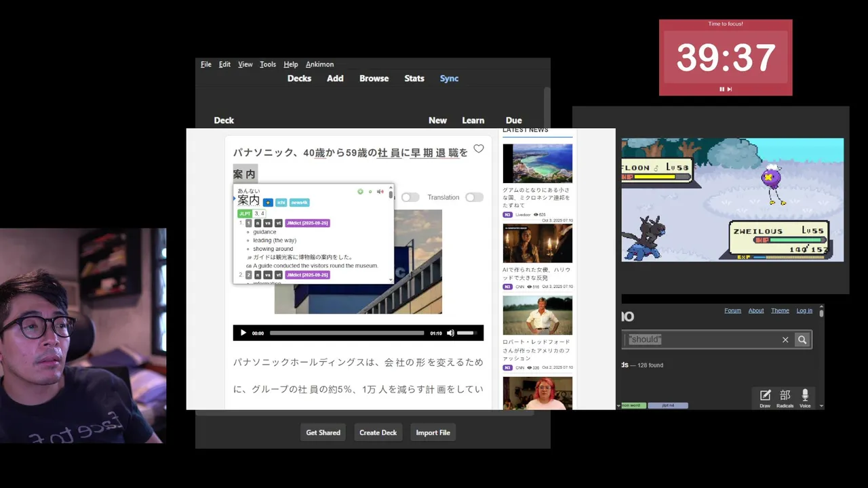868x488 pixels.
Task: Adjust the audio player volume slider
Action: tap(467, 333)
